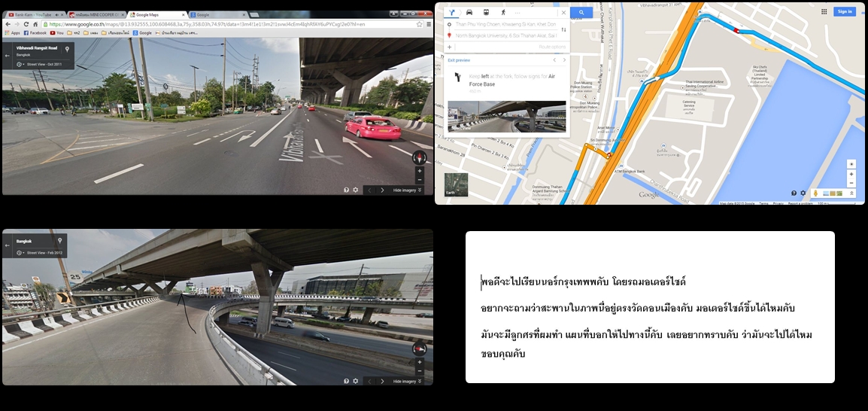Go to next step in route preview
Viewport: 868px width, 411px height.
click(x=564, y=59)
